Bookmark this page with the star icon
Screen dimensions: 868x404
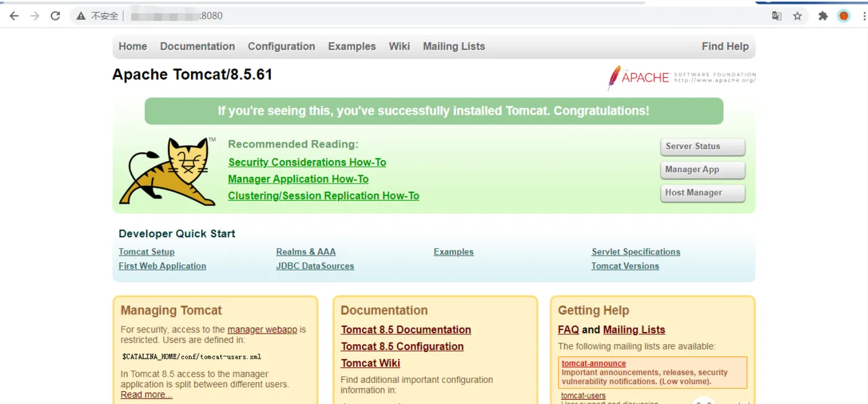tap(797, 16)
